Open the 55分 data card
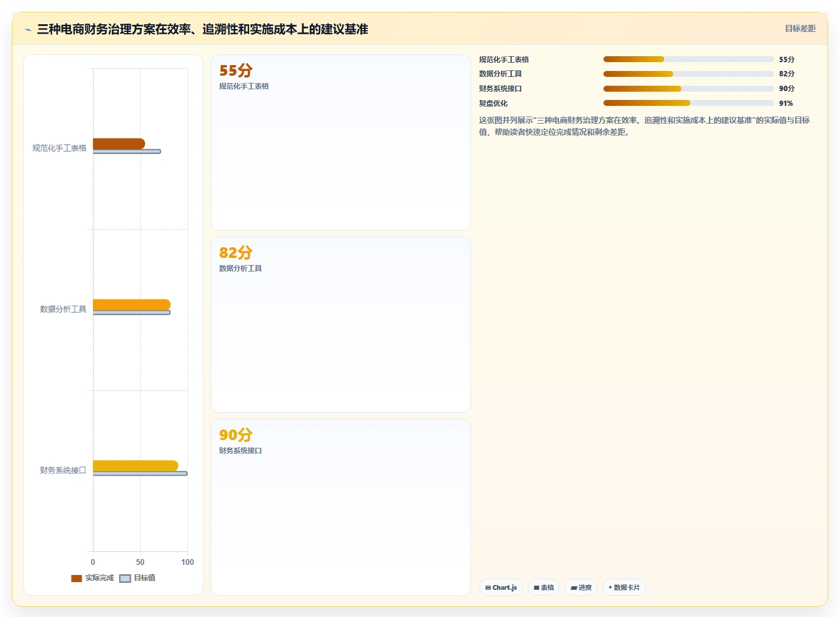The height and width of the screenshot is (617, 840). (x=341, y=143)
